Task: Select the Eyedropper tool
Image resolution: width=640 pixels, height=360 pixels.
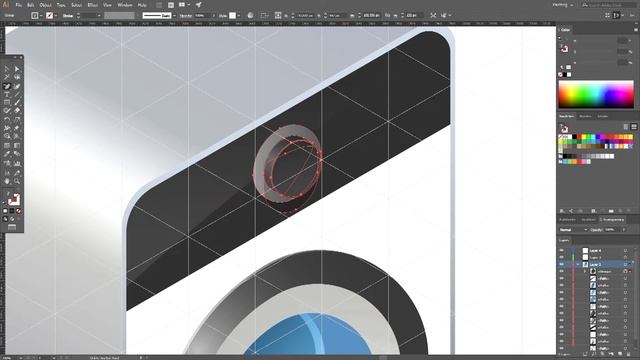Action: (7, 154)
